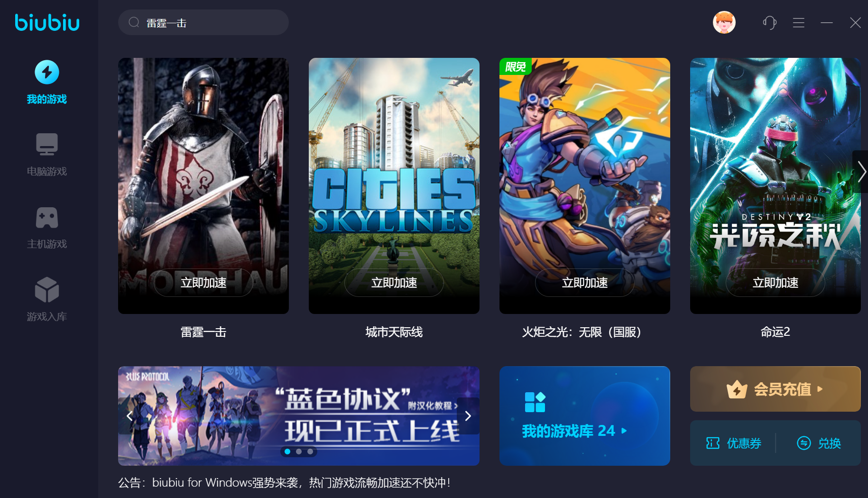
Task: Open customer support headset icon
Action: [770, 22]
